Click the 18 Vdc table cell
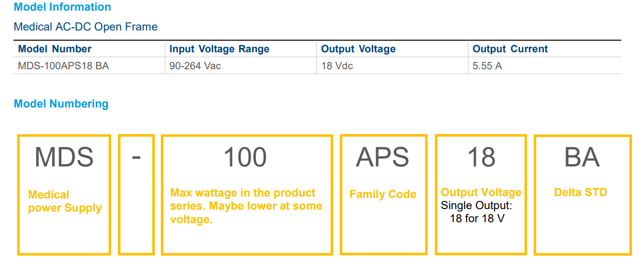The height and width of the screenshot is (259, 644). [x=337, y=66]
